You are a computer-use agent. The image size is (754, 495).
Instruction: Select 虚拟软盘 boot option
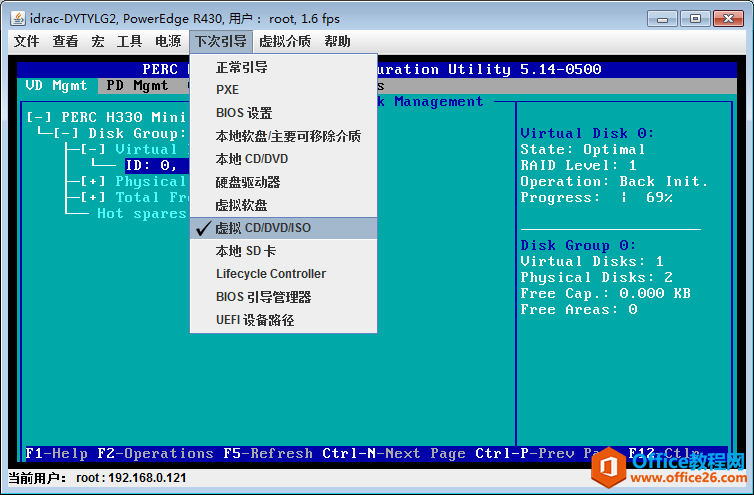point(283,205)
